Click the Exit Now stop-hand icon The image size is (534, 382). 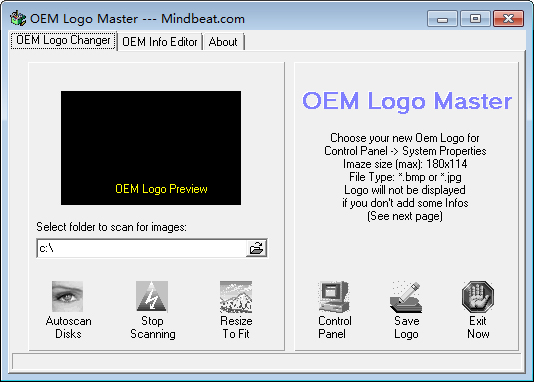pyautogui.click(x=478, y=297)
